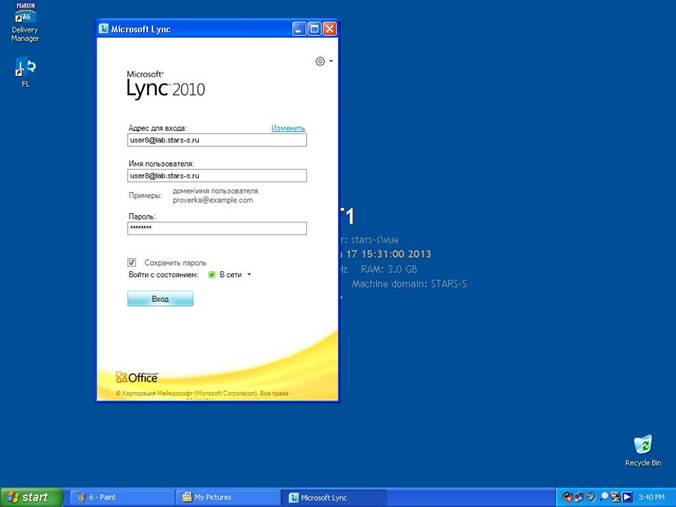The image size is (676, 507).
Task: Minimize the Microsoft Lync window
Action: point(298,29)
